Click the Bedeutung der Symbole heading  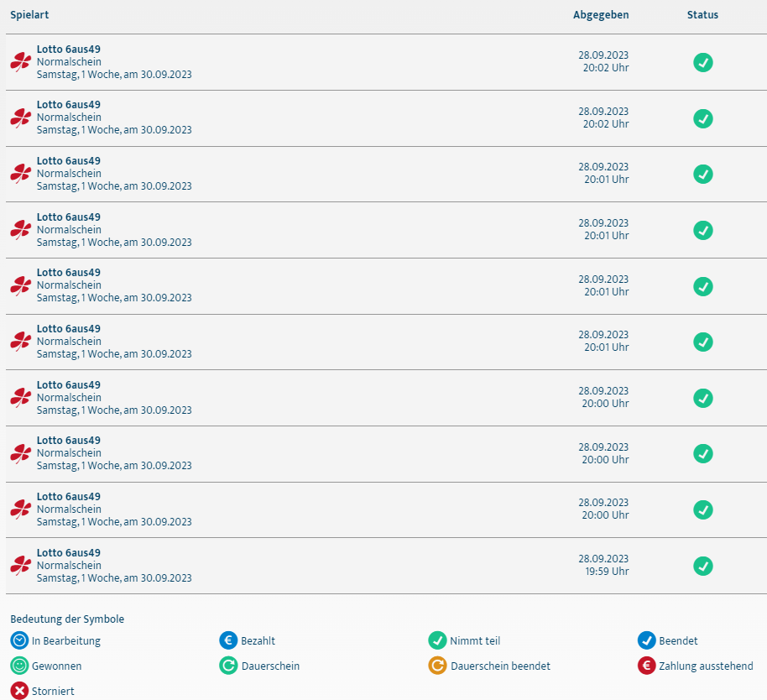[67, 619]
